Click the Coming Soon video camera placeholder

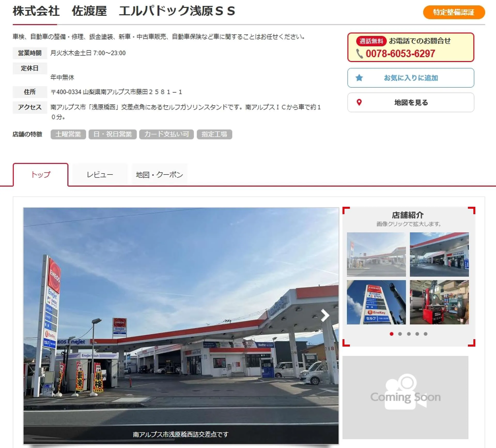tap(405, 397)
